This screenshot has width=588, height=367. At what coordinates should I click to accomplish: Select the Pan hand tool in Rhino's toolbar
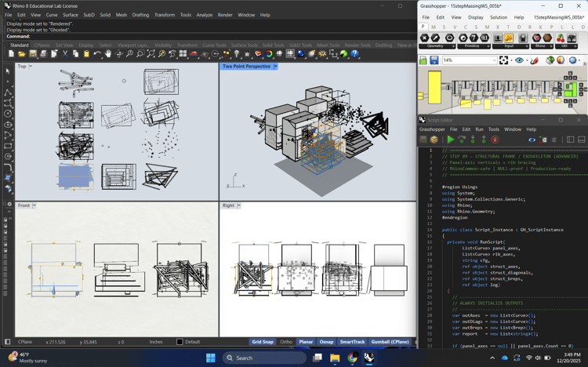(108, 54)
